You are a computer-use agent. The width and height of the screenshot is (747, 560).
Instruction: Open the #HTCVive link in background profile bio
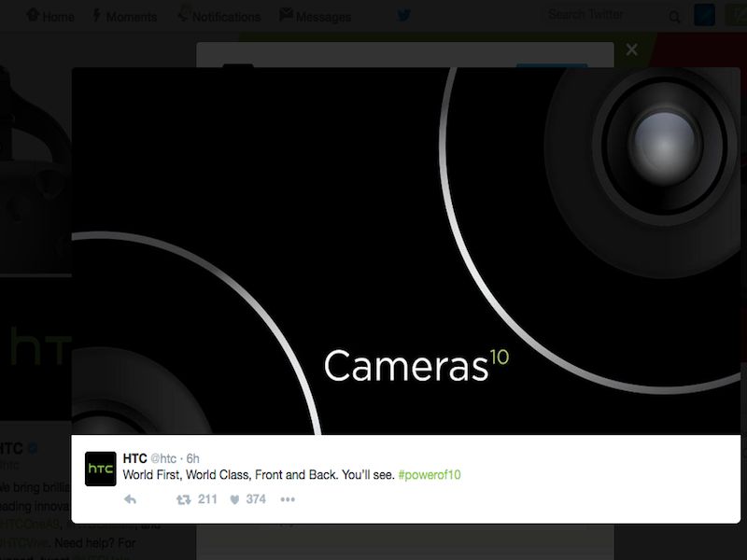[x=24, y=543]
